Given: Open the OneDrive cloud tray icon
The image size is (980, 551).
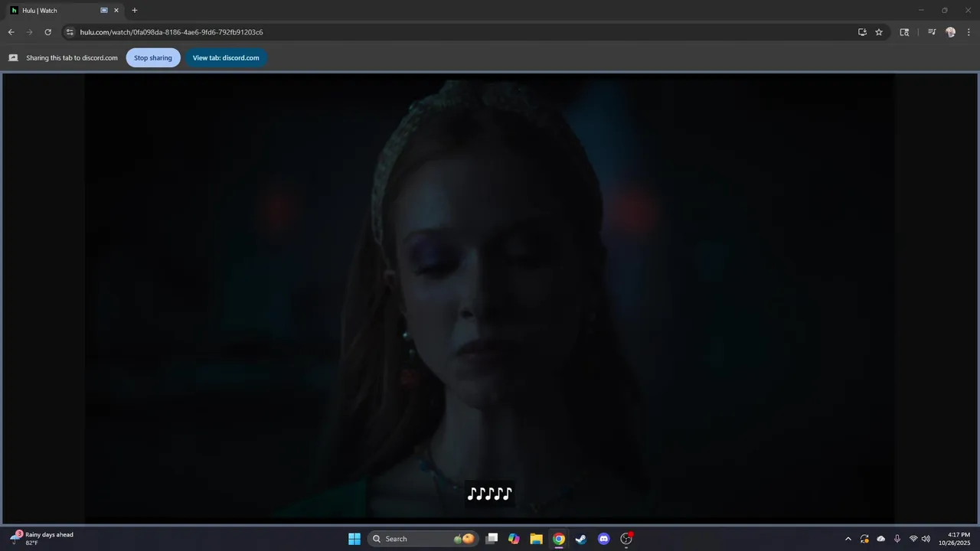Looking at the screenshot, I should [881, 539].
